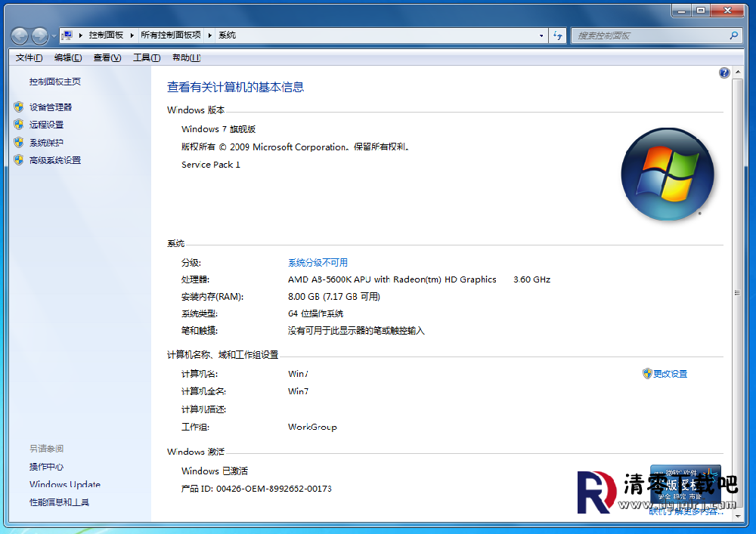Image resolution: width=756 pixels, height=534 pixels.
Task: Click the shield icon beside 设备管理器
Action: tap(19, 107)
